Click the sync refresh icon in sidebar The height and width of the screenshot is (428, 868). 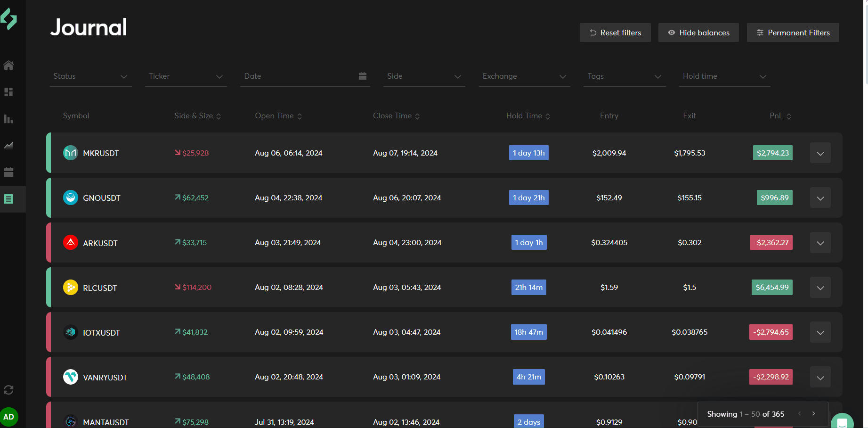[x=8, y=390]
